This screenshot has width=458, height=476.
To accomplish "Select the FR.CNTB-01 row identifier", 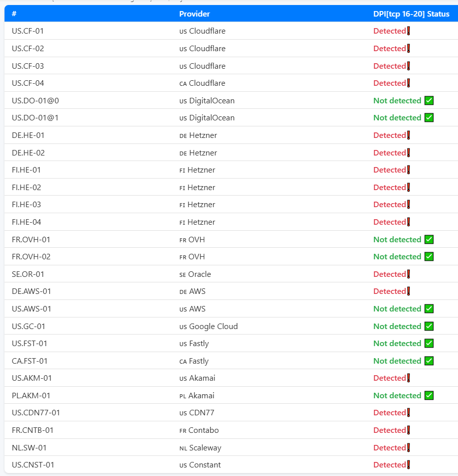I will tap(33, 430).
